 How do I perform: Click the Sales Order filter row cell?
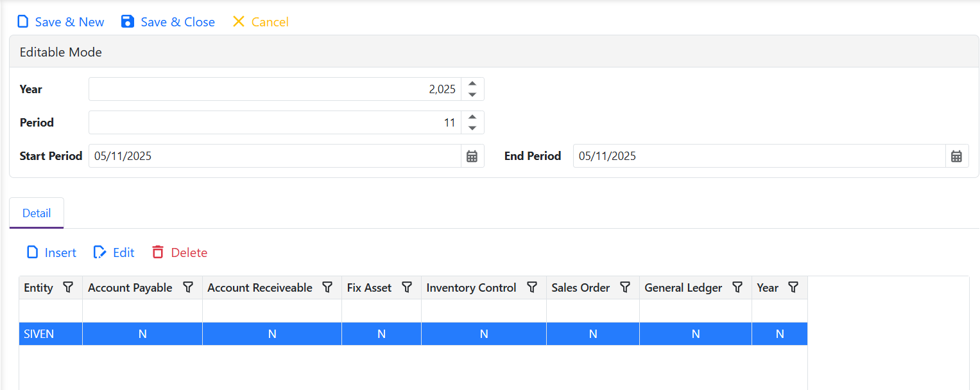coord(593,311)
